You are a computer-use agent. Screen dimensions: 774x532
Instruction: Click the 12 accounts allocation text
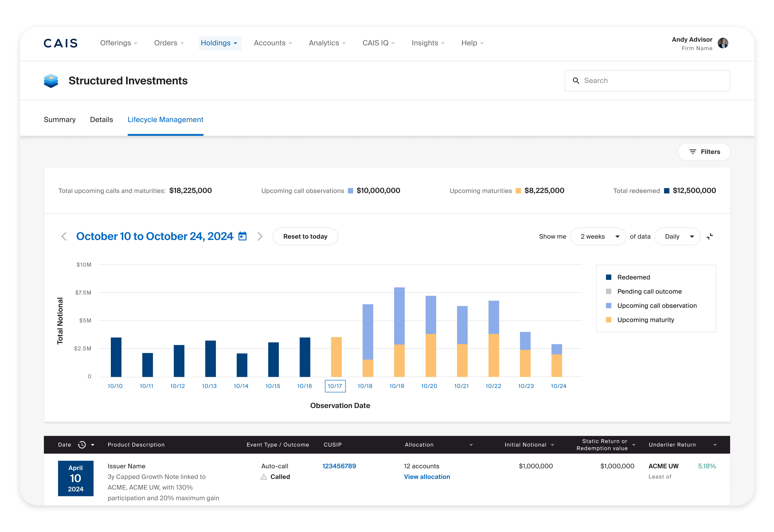coord(422,466)
